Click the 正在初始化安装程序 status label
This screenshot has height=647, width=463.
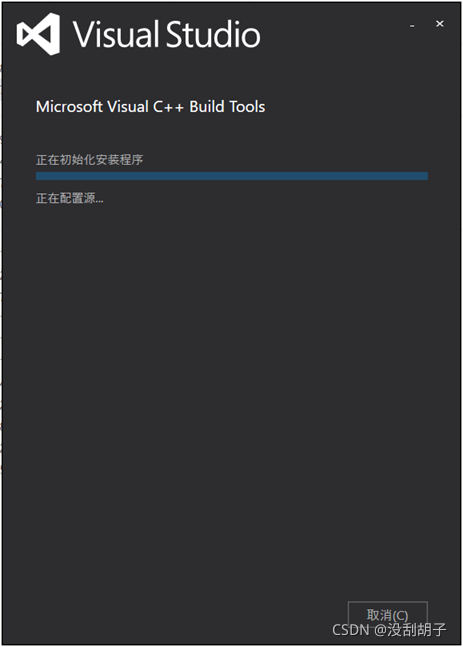90,160
